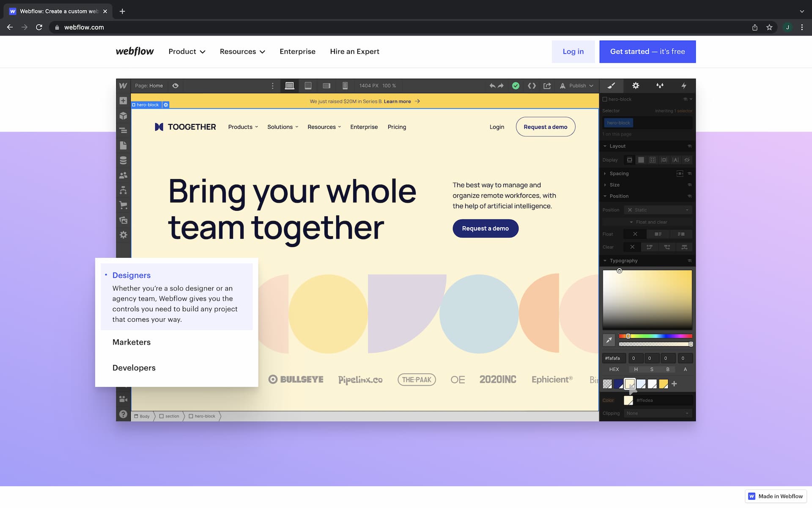Open the Resources menu on Webflow nav

click(242, 52)
